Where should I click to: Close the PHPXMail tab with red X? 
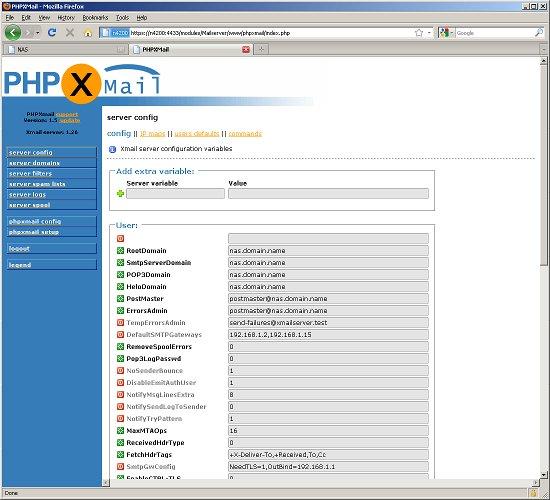[246, 49]
